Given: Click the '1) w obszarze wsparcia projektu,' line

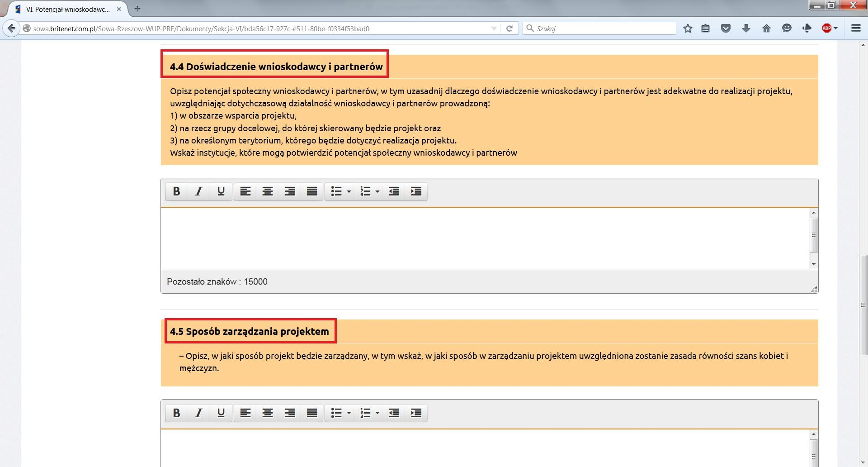Looking at the screenshot, I should [233, 115].
